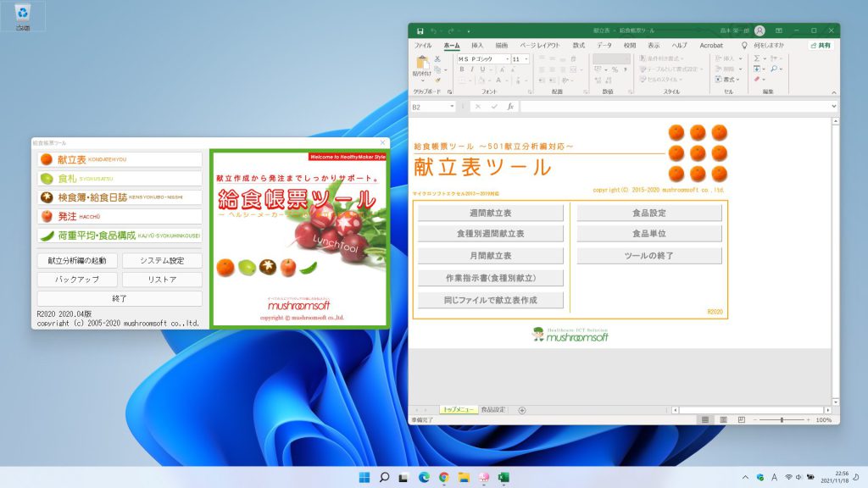
Task: Click the zoom in plus button
Action: coord(808,420)
